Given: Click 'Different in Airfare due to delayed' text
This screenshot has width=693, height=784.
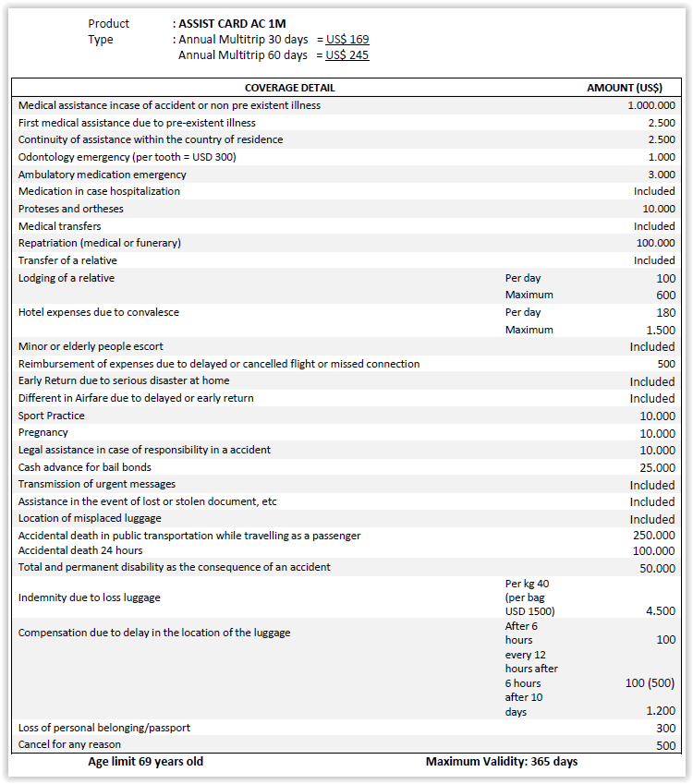Looking at the screenshot, I should [136, 398].
